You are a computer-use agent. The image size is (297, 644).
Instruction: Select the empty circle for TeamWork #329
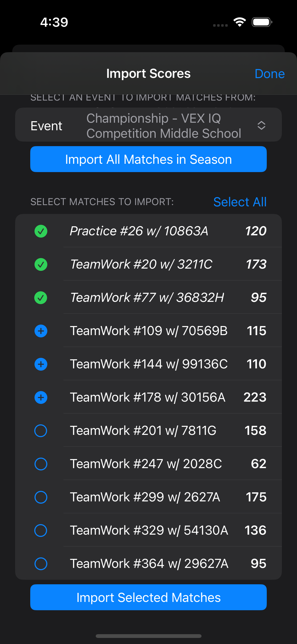pos(41,530)
